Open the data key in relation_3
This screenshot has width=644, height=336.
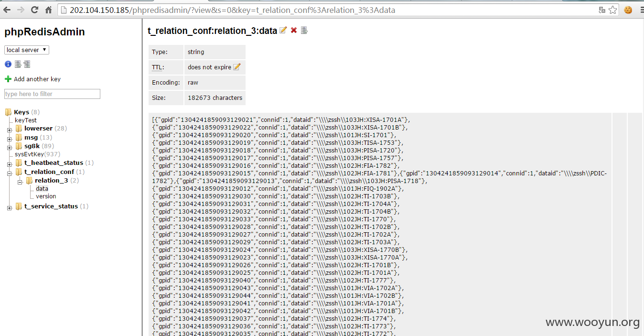coord(42,188)
